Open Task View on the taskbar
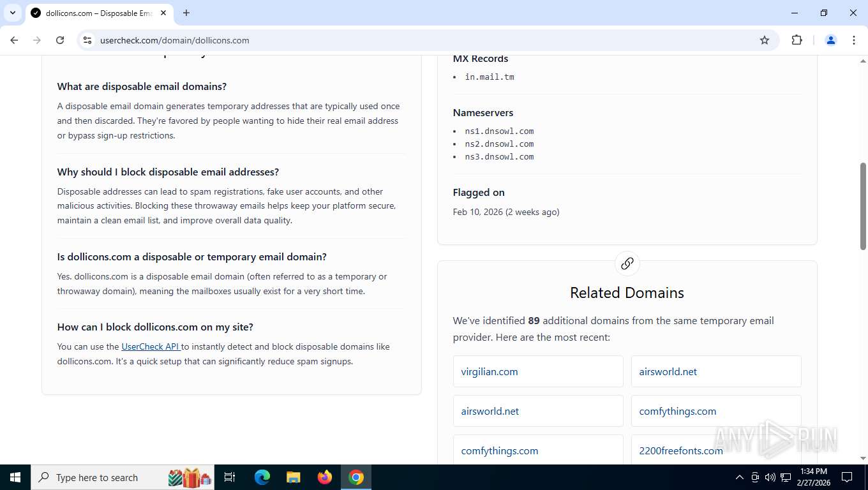 coord(230,477)
